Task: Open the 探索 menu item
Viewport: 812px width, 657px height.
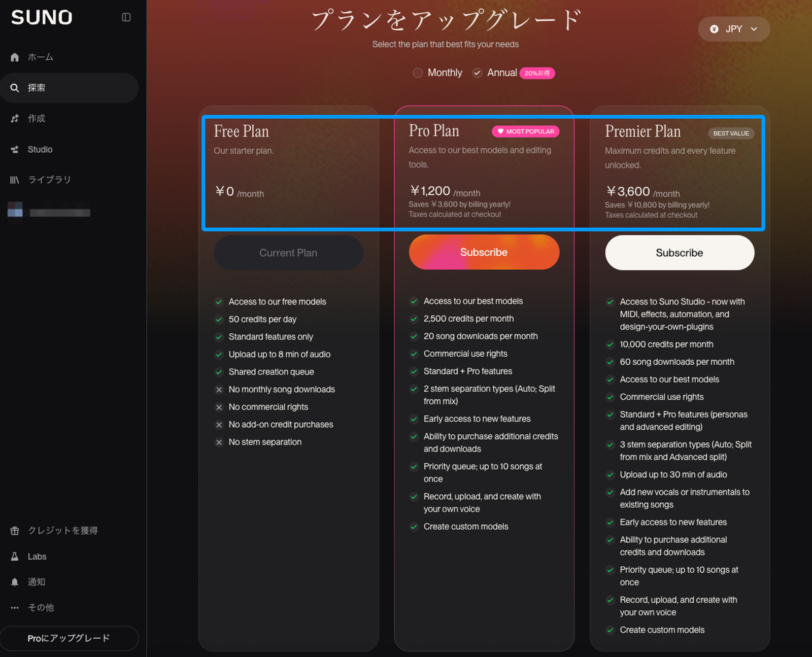Action: click(69, 88)
